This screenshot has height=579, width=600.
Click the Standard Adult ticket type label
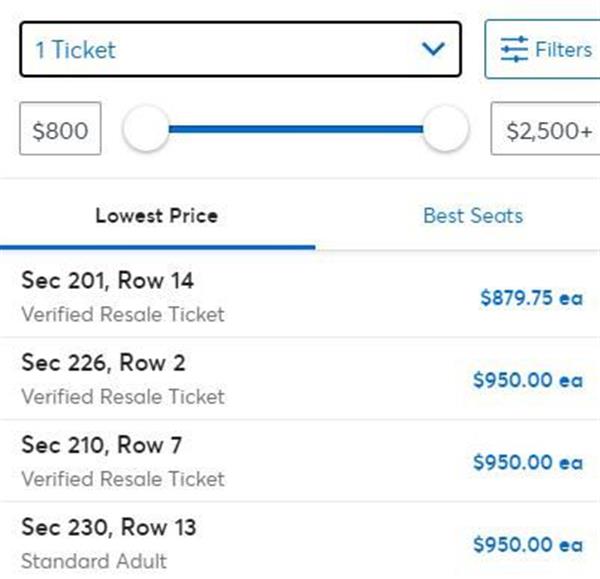(94, 561)
